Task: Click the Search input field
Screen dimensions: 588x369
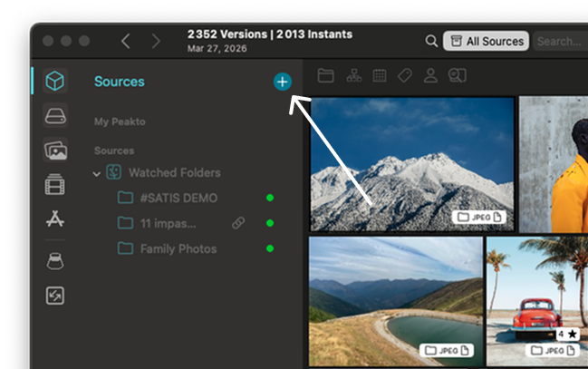Action: [559, 41]
